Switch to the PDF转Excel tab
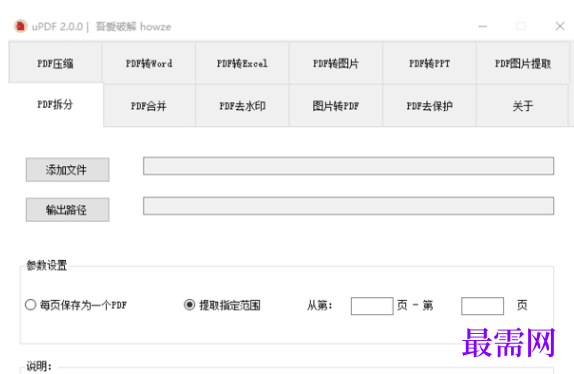This screenshot has width=574, height=374. (242, 63)
